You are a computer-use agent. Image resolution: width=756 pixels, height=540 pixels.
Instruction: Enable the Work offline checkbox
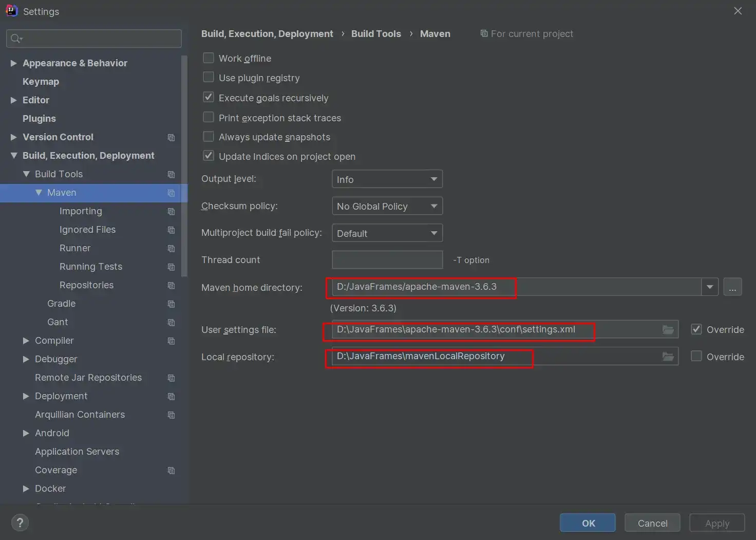click(209, 58)
